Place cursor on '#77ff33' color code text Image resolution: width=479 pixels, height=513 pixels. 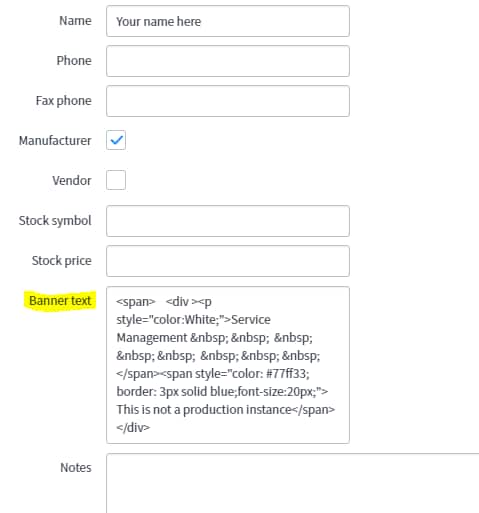point(288,374)
